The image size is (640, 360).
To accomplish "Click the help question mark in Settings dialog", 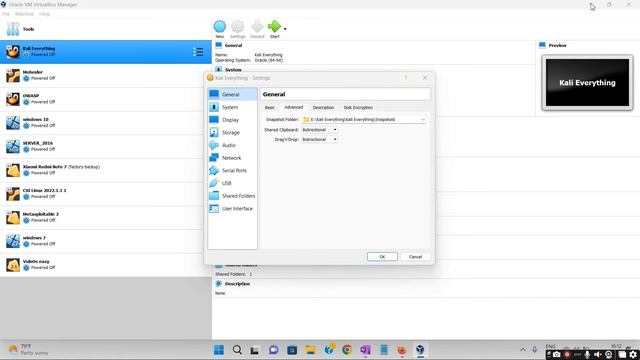I will (x=406, y=78).
